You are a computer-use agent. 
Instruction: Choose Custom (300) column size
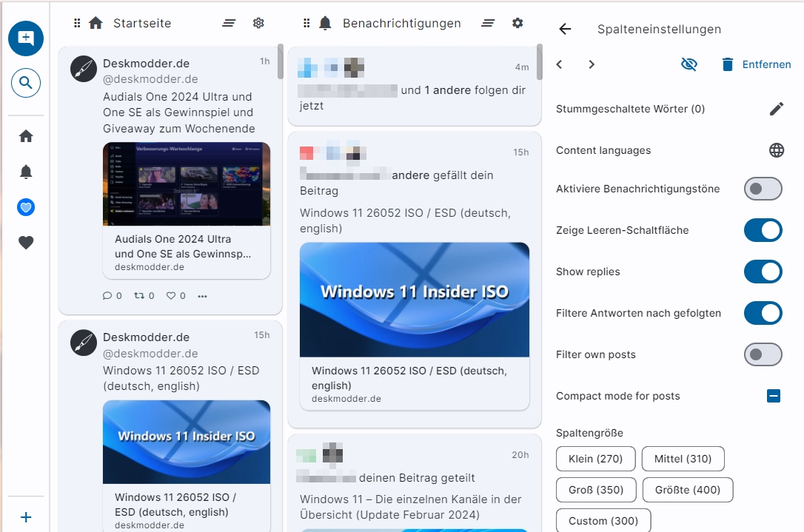pos(603,520)
